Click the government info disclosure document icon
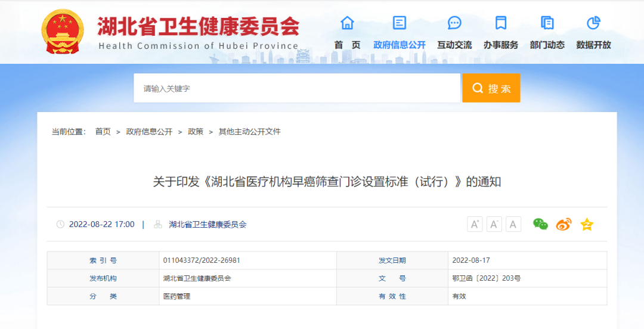The height and width of the screenshot is (329, 644). click(399, 23)
